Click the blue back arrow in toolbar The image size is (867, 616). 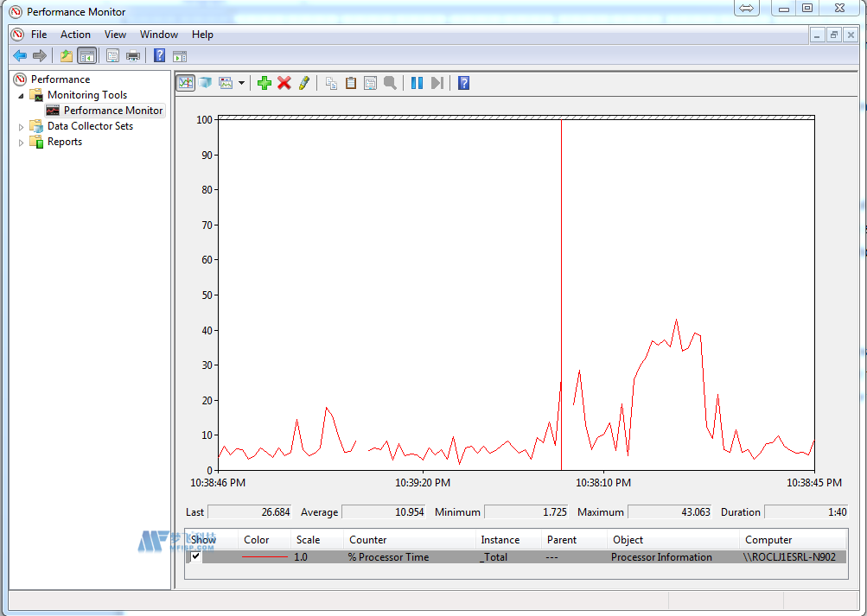(20, 56)
